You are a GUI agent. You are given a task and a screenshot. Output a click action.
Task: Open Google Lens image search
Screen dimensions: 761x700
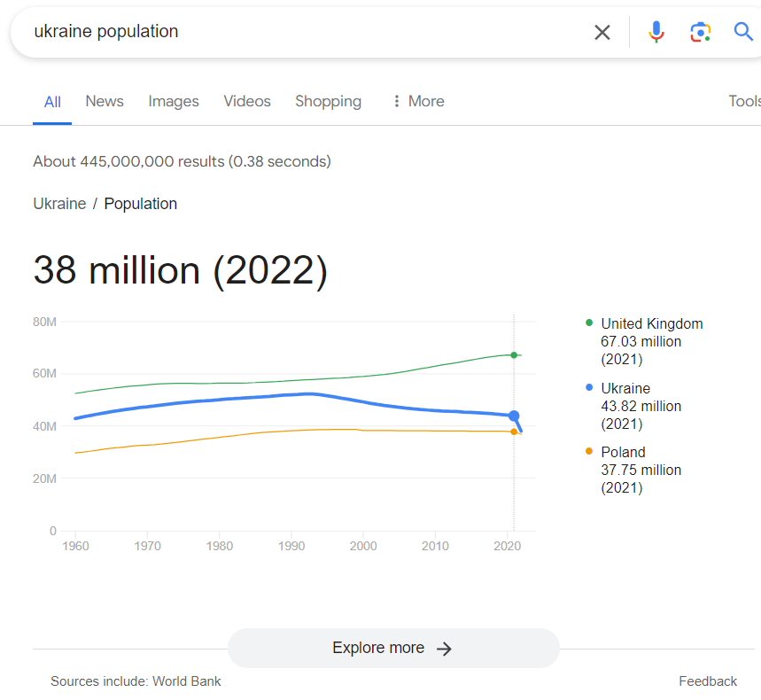(x=701, y=33)
